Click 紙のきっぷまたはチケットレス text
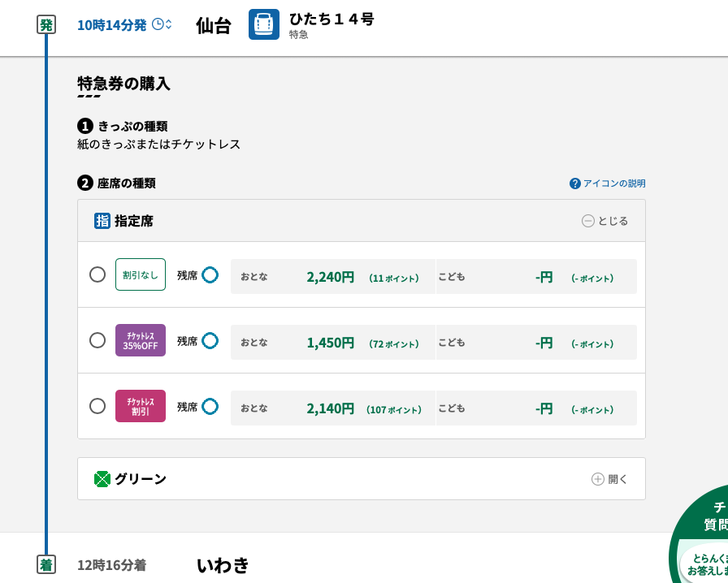 pos(158,145)
